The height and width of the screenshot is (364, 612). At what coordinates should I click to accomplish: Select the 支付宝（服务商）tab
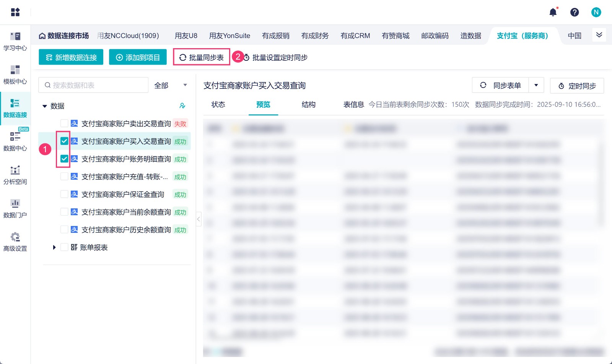[x=523, y=36]
